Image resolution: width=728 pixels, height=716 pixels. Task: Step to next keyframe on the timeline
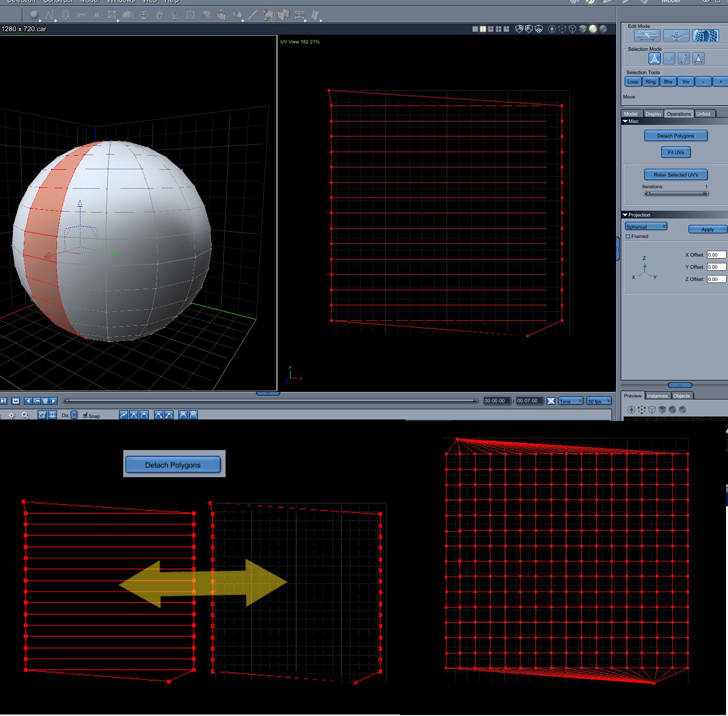point(54,401)
